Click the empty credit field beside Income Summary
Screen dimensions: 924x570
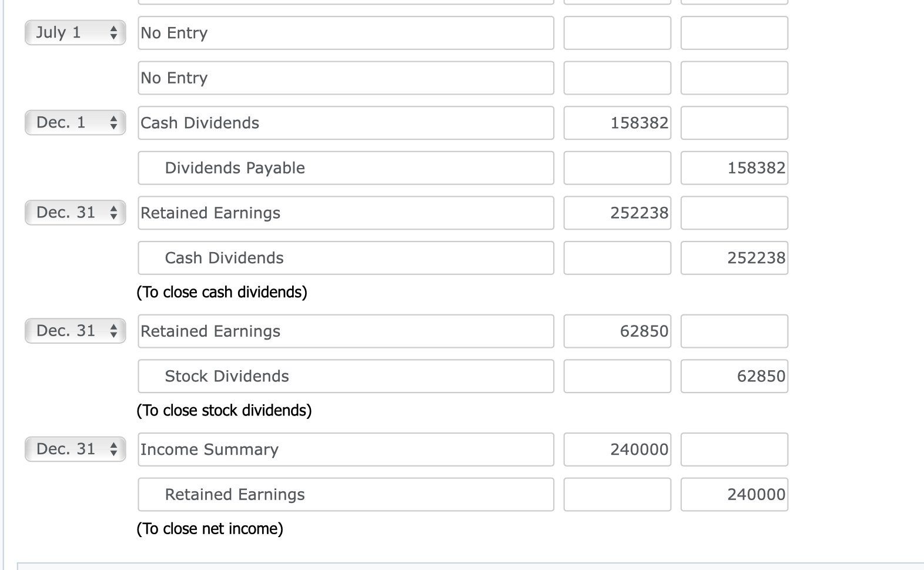click(x=734, y=449)
